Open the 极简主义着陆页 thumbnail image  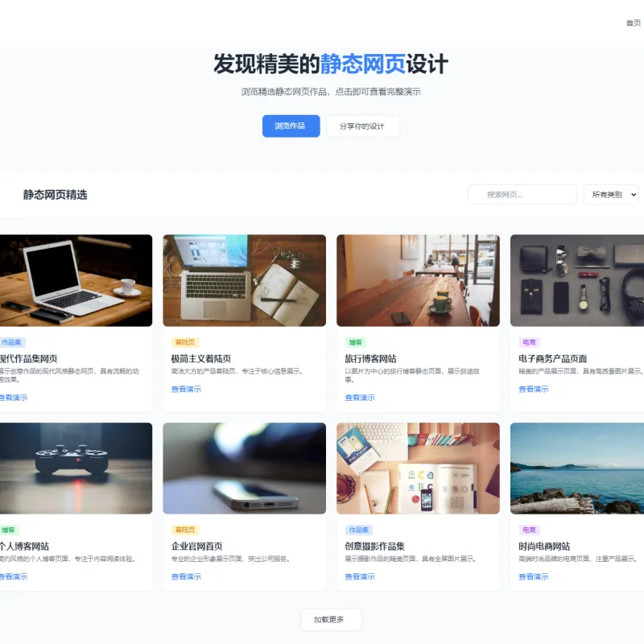245,280
